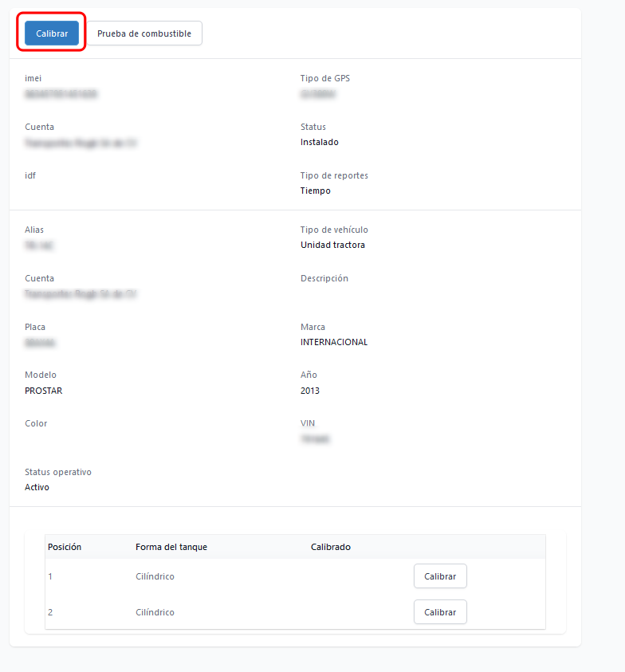The image size is (625, 672).
Task: Calibrate the tank in position 1
Action: pos(440,576)
